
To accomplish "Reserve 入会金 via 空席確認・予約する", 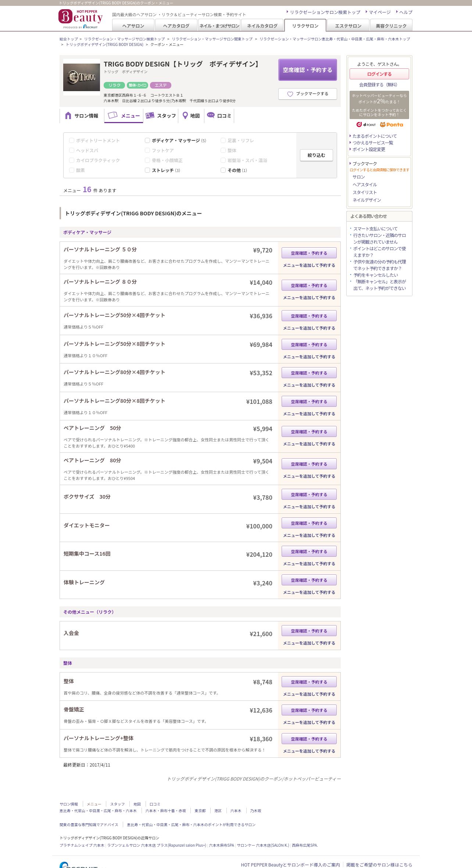I will tap(309, 631).
